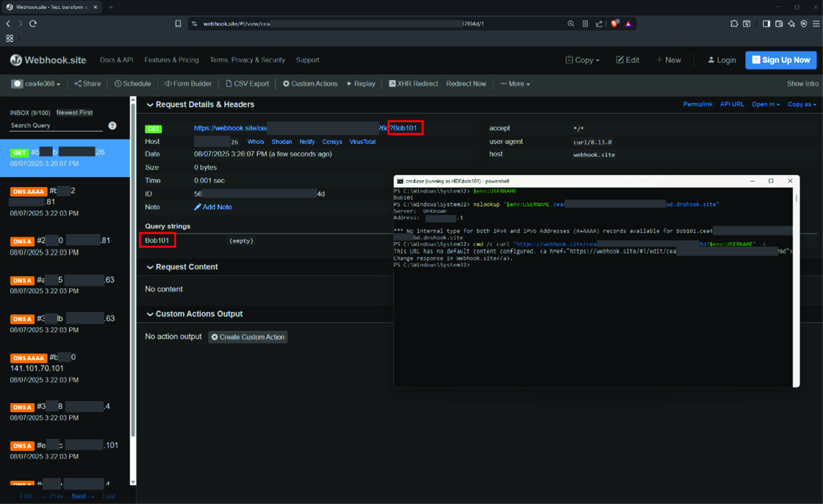Click the Edit button
Screen dimensions: 823x504
(628, 60)
